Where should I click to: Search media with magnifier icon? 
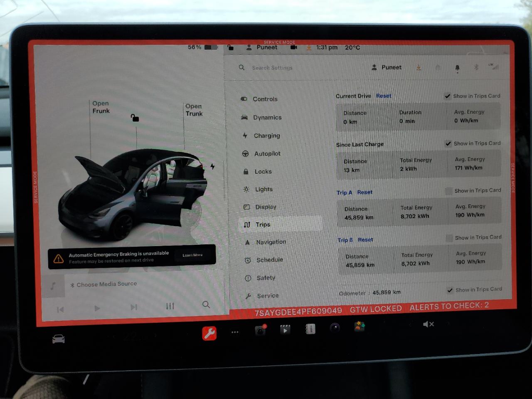click(x=206, y=305)
